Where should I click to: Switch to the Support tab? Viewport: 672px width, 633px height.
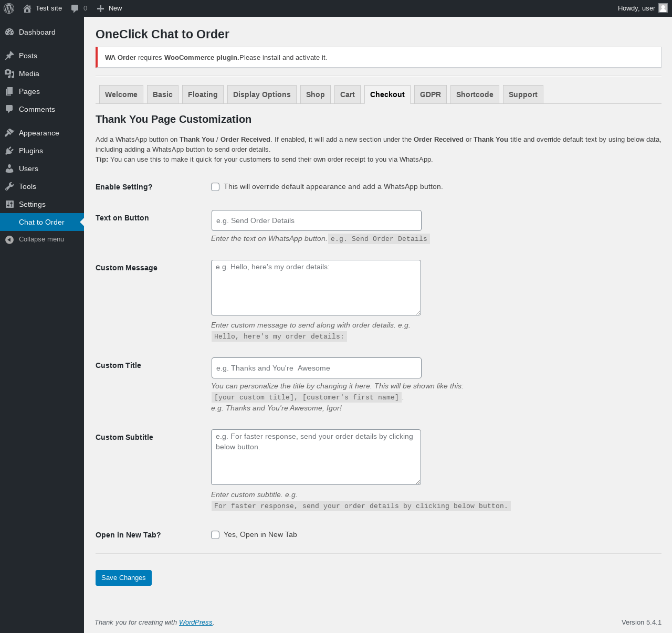tap(523, 94)
